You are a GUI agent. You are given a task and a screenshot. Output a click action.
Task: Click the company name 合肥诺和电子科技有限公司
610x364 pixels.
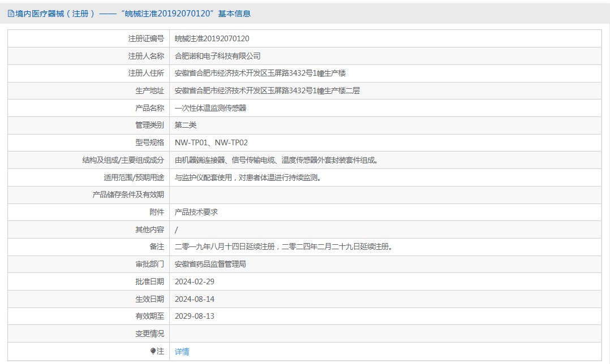(217, 56)
